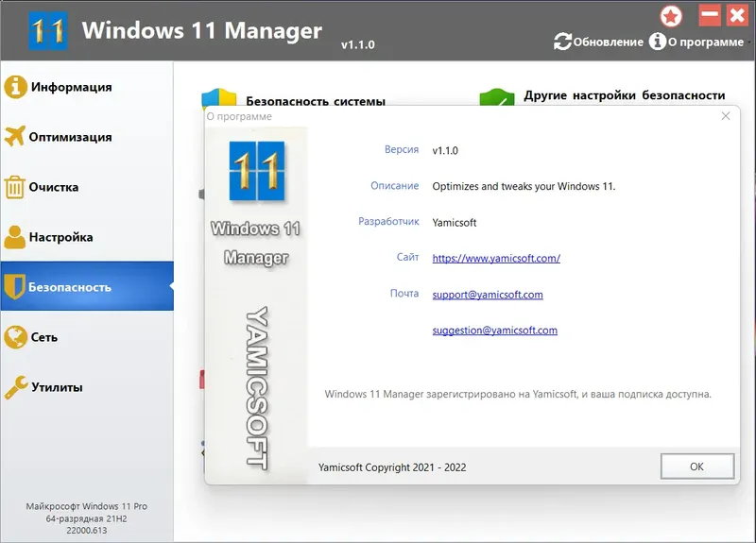Click the airplane Optimization icon
The height and width of the screenshot is (543, 756).
click(14, 136)
